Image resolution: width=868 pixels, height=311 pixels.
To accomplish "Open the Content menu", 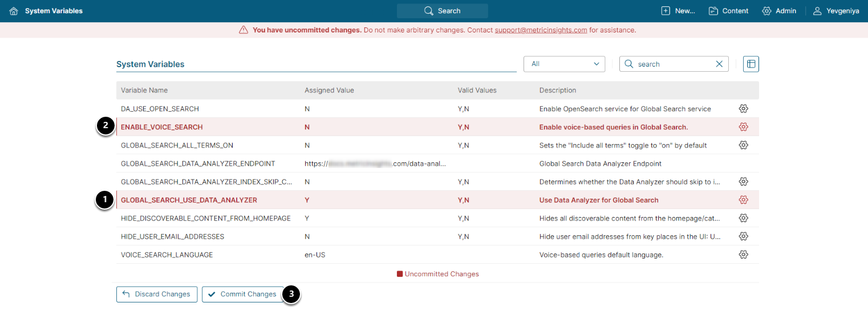I will pos(728,11).
